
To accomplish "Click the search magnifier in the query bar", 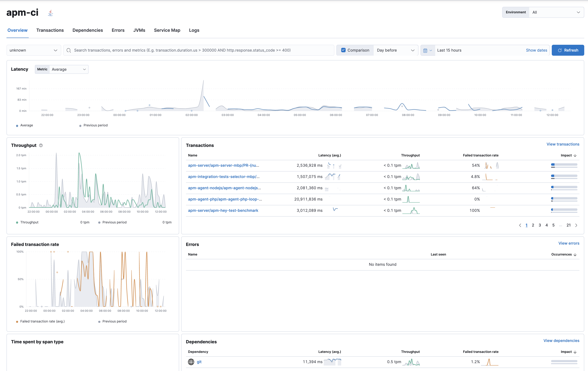I will click(x=69, y=50).
